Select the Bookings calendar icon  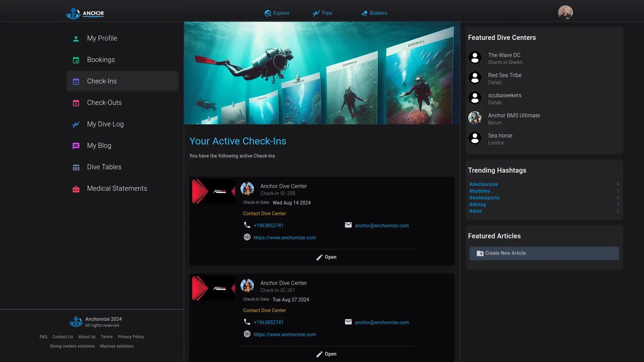coord(76,60)
